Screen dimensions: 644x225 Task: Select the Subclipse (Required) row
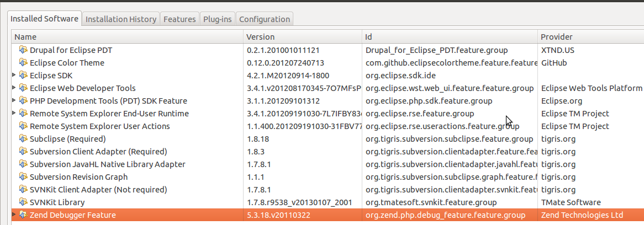click(328, 139)
